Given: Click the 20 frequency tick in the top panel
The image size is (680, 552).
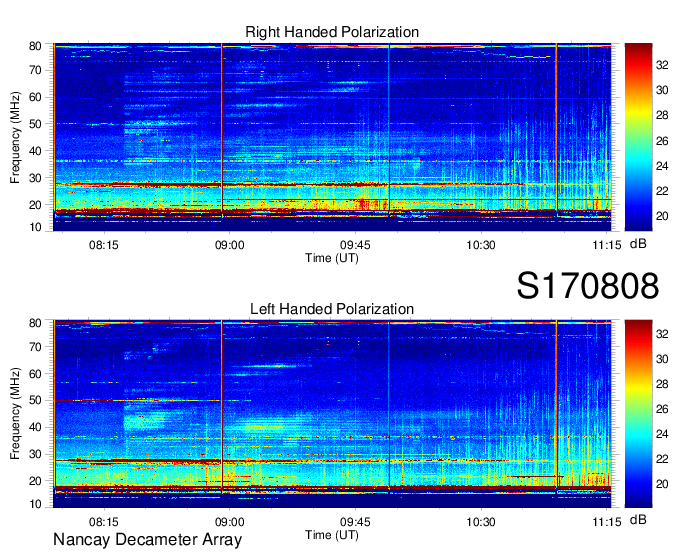Looking at the screenshot, I should click(35, 205).
